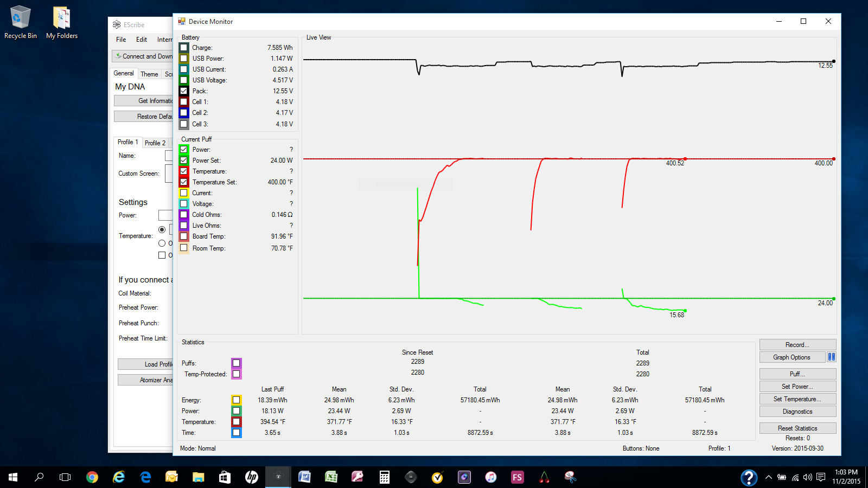Toggle the Cold Ohms checkbox

pyautogui.click(x=184, y=215)
